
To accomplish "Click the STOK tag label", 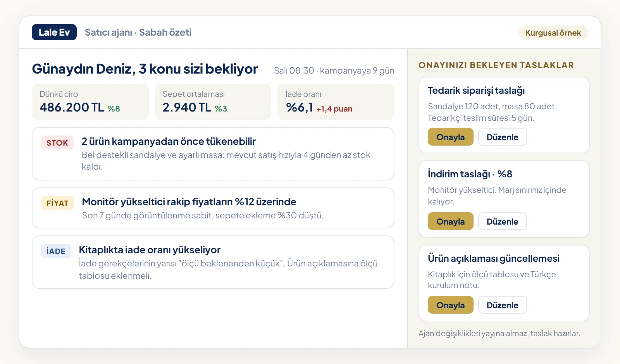I will coord(57,143).
